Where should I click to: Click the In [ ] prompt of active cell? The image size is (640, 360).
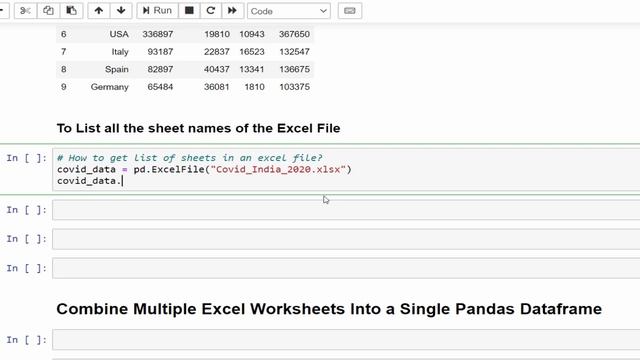pos(27,158)
